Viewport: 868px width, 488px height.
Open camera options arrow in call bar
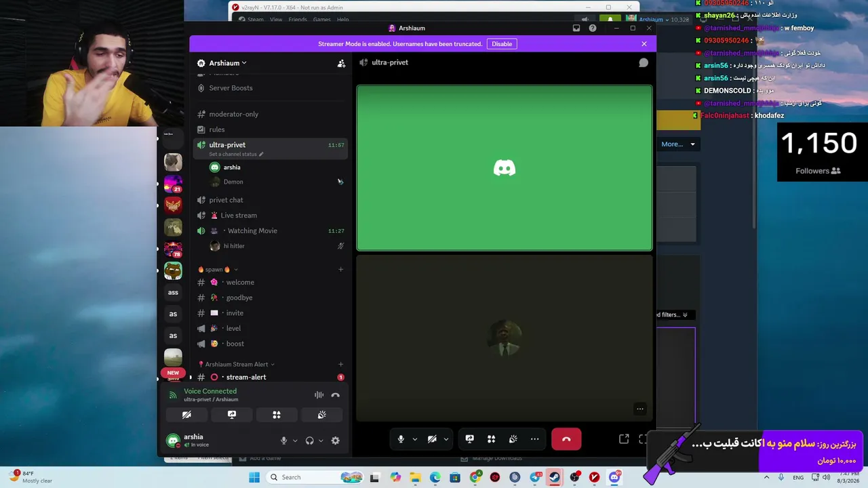(446, 439)
